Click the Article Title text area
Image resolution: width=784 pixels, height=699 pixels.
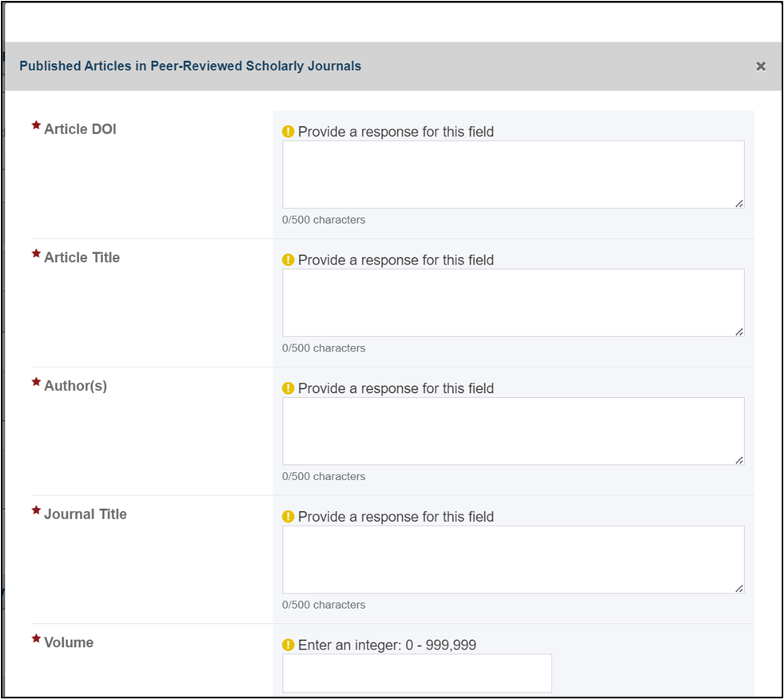513,303
